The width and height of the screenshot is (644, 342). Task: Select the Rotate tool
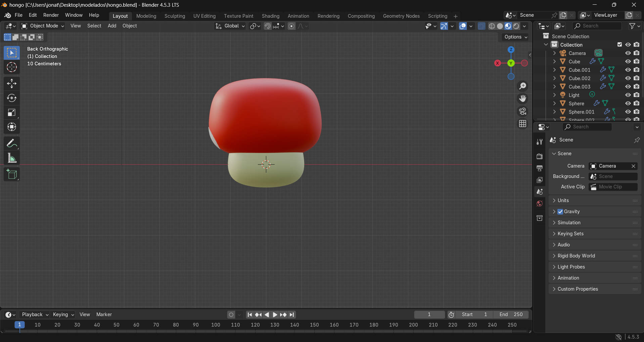pyautogui.click(x=12, y=98)
